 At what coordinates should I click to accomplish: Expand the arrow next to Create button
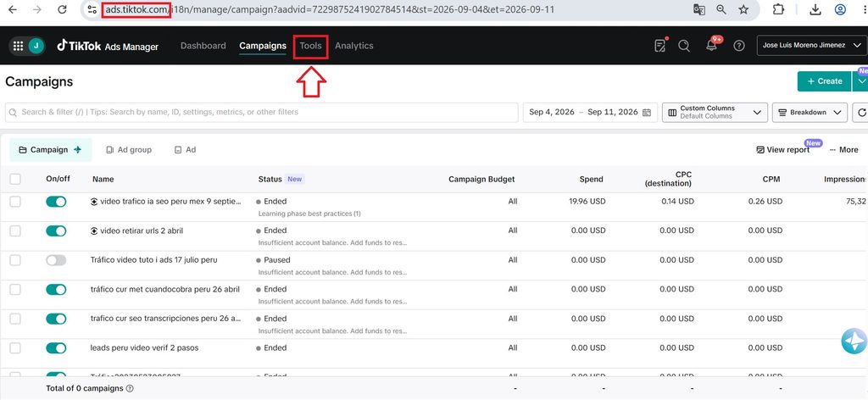(861, 81)
